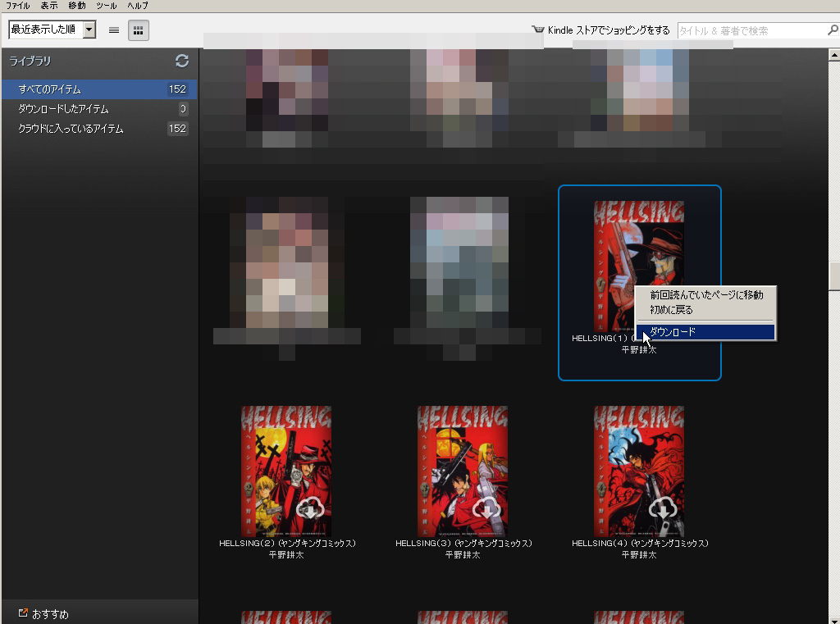
Task: Click the cloud download icon on HELLSING(2)
Action: click(x=311, y=508)
